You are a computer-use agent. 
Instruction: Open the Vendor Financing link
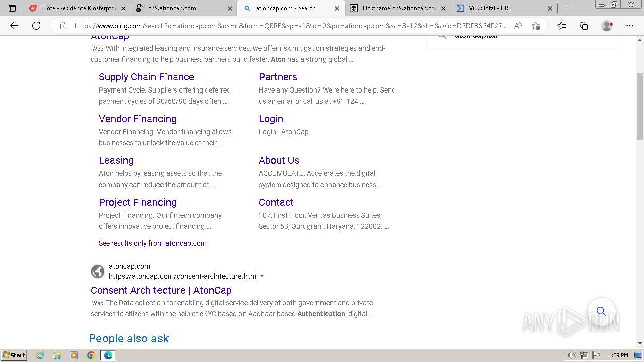tap(137, 119)
